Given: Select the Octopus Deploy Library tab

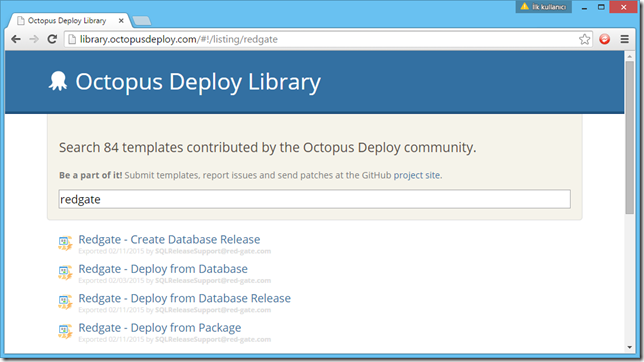Looking at the screenshot, I should pyautogui.click(x=68, y=21).
